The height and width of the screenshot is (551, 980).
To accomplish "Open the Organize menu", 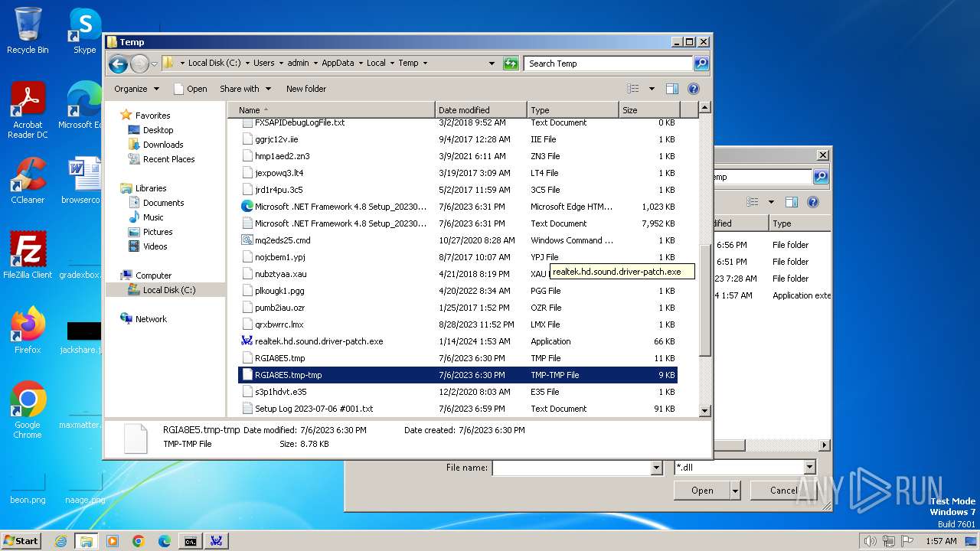I will coord(137,89).
